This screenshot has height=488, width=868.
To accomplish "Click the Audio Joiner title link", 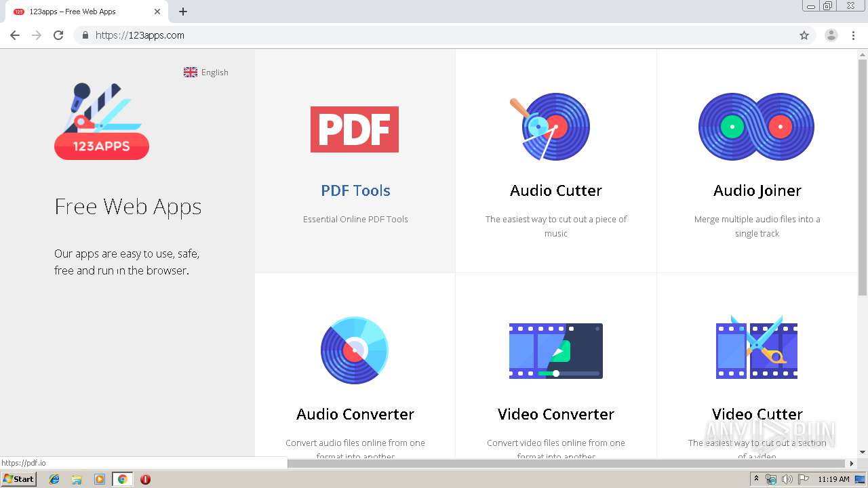I will pyautogui.click(x=757, y=190).
